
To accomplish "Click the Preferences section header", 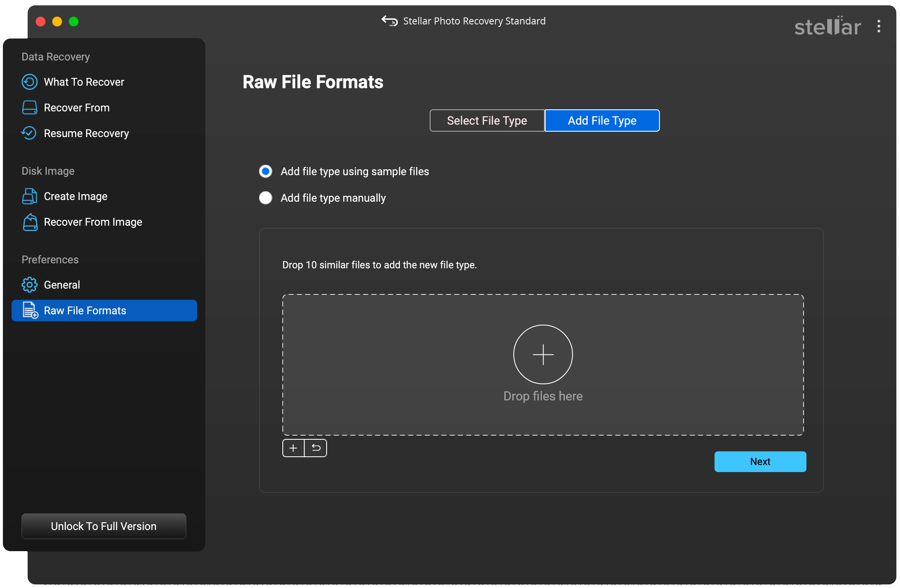I will tap(50, 260).
